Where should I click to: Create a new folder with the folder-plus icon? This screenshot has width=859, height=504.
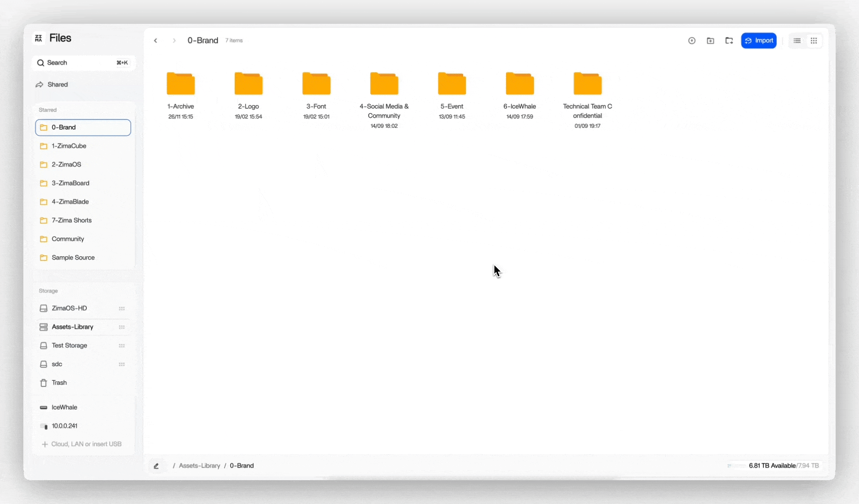(x=711, y=41)
